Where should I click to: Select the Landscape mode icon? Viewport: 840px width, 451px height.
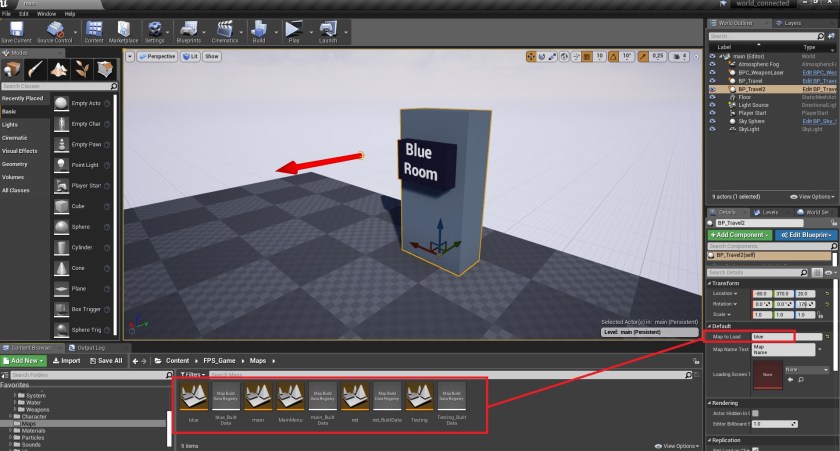(61, 69)
